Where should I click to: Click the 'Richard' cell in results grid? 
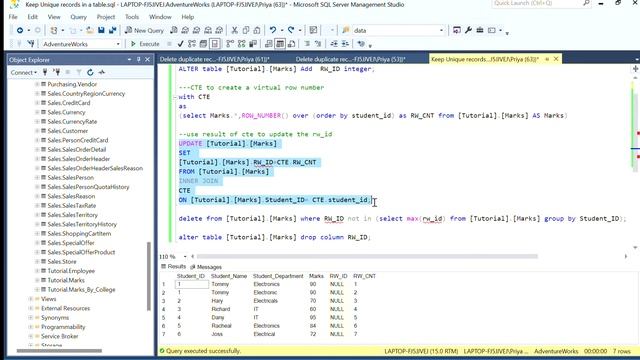coord(221,309)
